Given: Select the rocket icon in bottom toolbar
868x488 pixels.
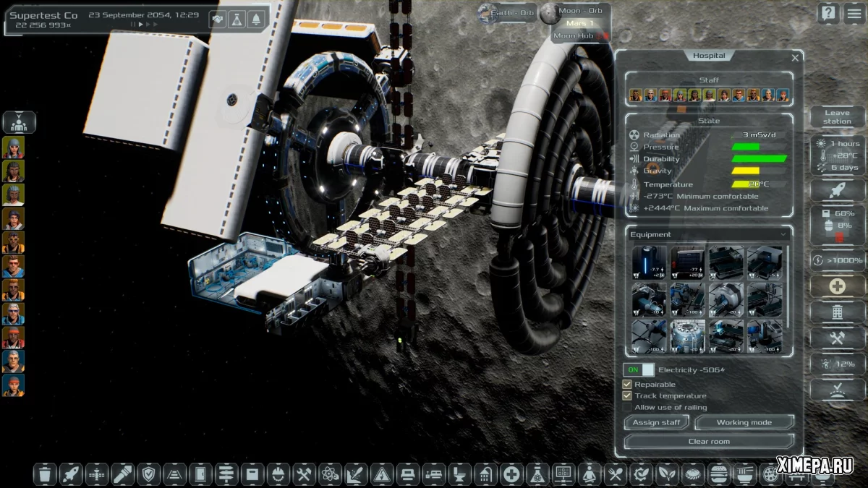Looking at the screenshot, I should [x=71, y=474].
